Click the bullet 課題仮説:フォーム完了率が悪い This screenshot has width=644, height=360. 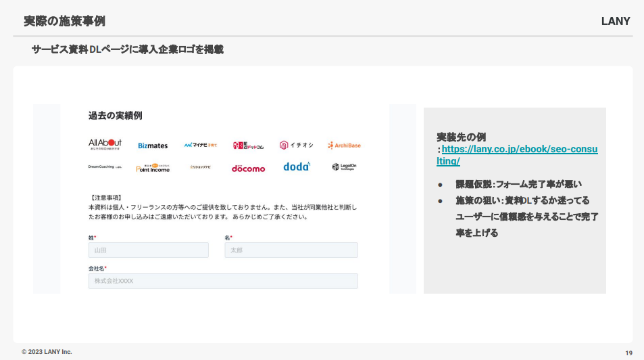pos(519,184)
